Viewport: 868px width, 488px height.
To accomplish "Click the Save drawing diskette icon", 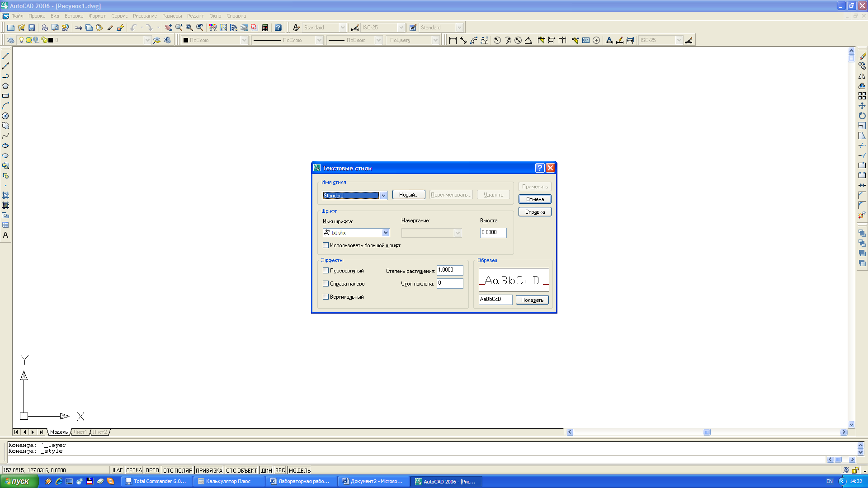I will (x=32, y=28).
